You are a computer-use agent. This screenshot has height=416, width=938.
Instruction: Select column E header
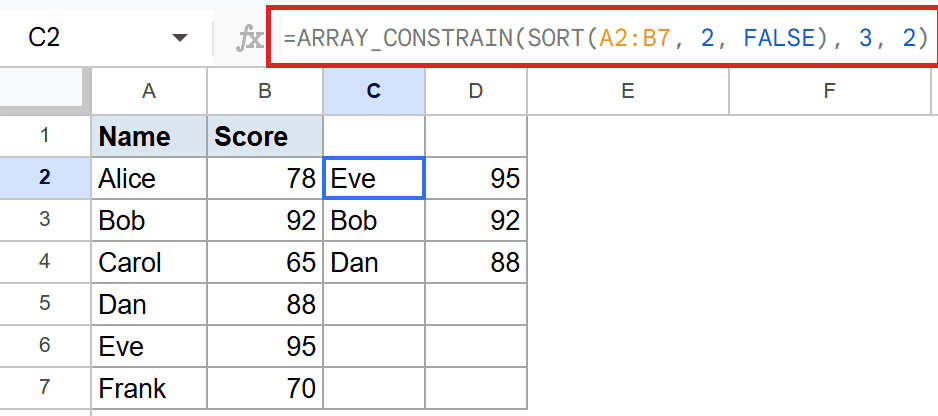pos(628,91)
